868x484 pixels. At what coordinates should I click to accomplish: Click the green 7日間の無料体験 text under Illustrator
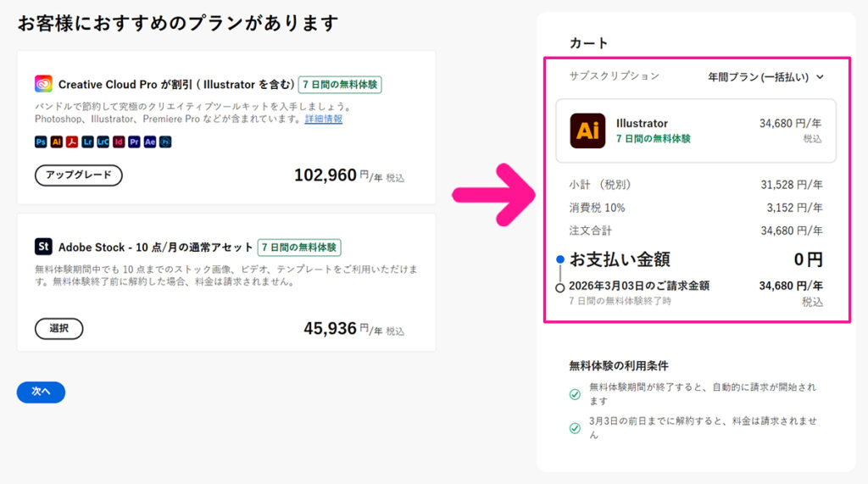pos(654,139)
